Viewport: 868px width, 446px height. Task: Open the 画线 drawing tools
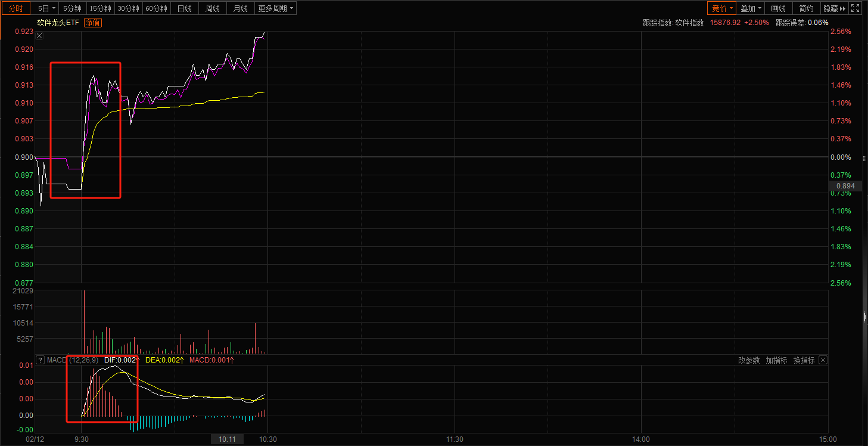click(778, 8)
